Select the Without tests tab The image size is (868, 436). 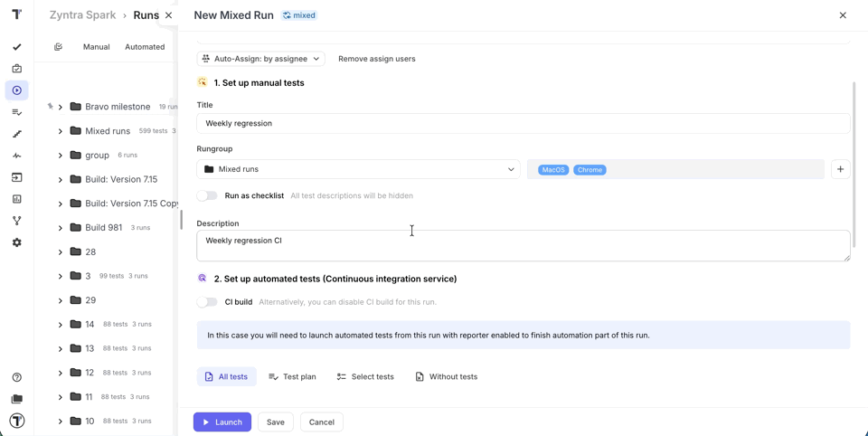click(446, 376)
